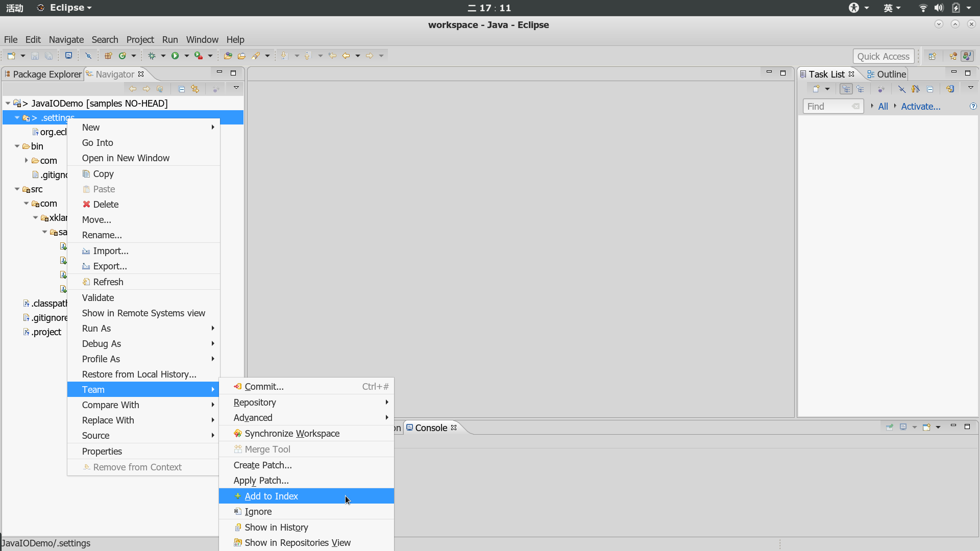Collapse the src folder tree node

pyautogui.click(x=17, y=189)
